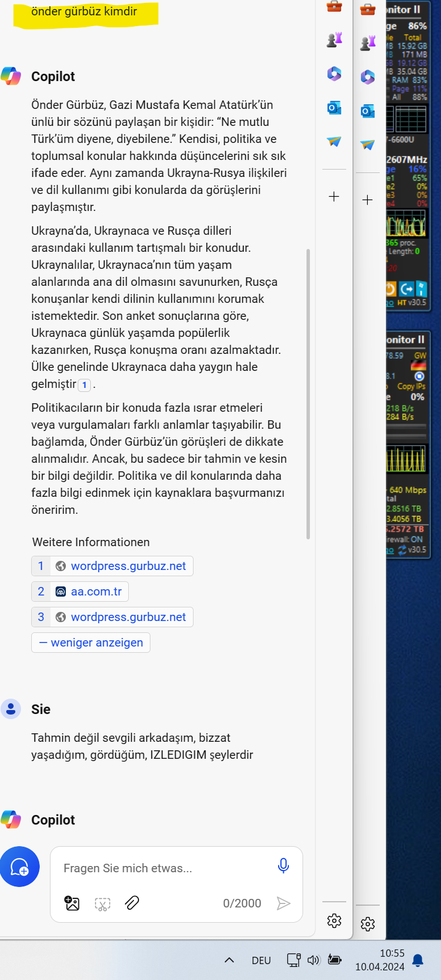Click citation marker 1 after 'gelmiştir'
Viewport: 441px width, 980px height.
coord(85,385)
